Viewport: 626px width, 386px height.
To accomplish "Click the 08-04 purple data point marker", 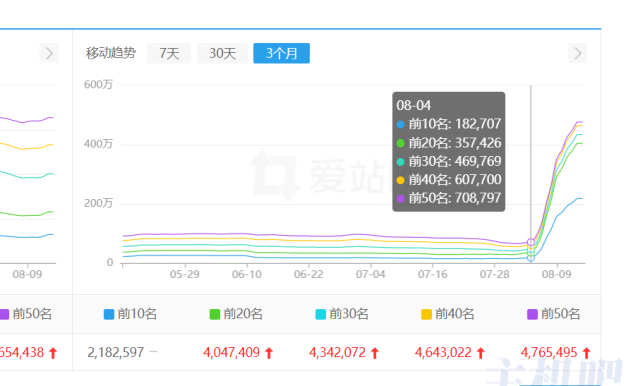I will tap(531, 242).
